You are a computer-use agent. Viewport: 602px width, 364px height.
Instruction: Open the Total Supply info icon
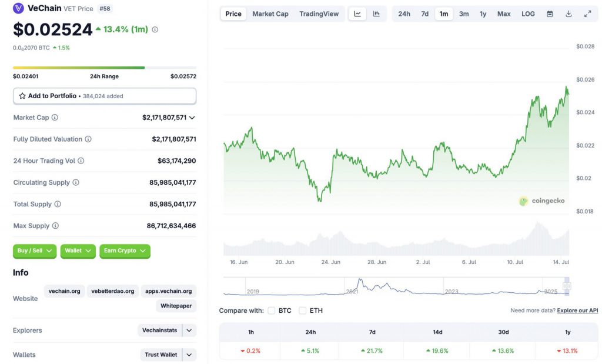[x=58, y=204]
